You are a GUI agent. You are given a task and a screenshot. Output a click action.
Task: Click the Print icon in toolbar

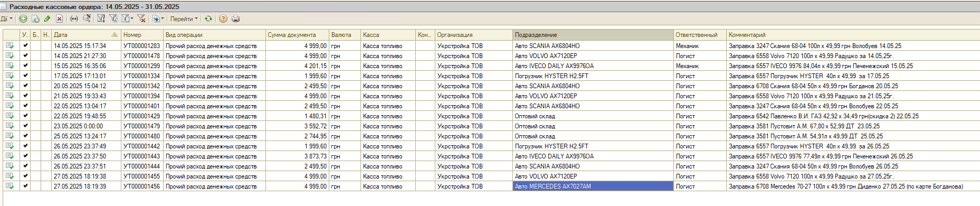pyautogui.click(x=236, y=19)
